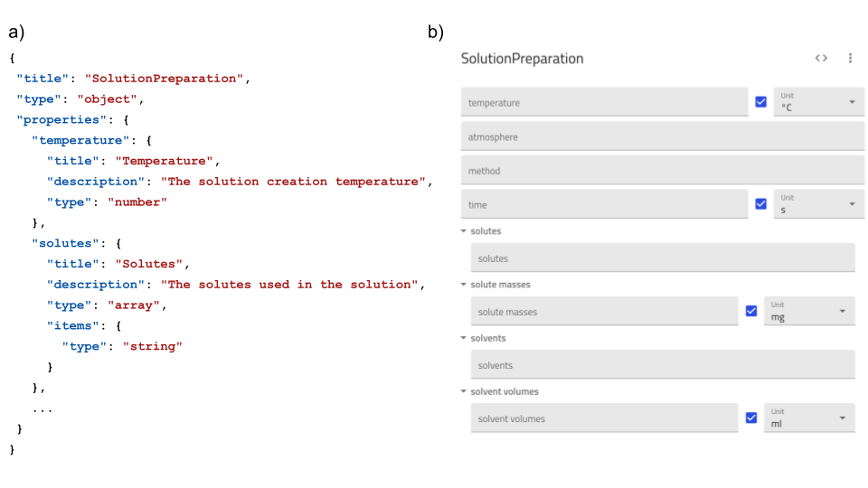Collapse the solute masses section
The image size is (868, 488).
(x=464, y=285)
